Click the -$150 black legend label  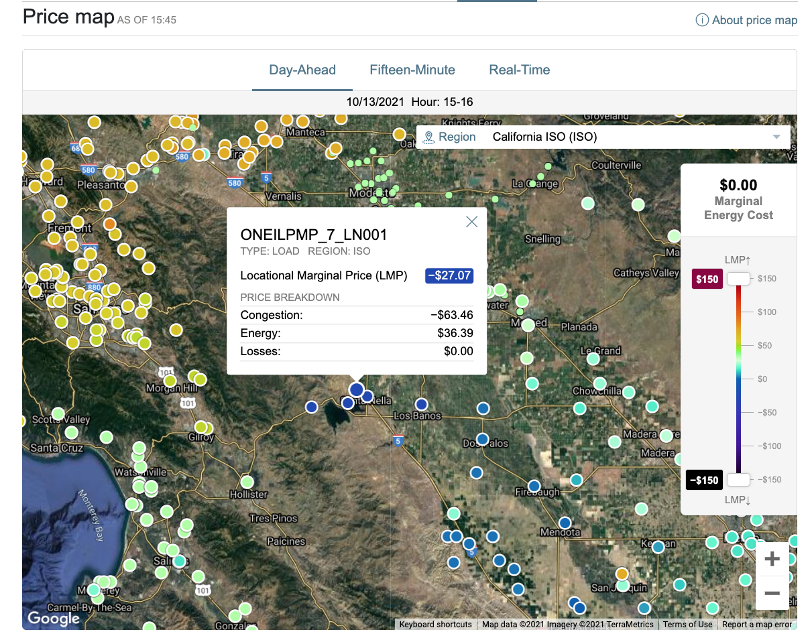click(x=705, y=480)
